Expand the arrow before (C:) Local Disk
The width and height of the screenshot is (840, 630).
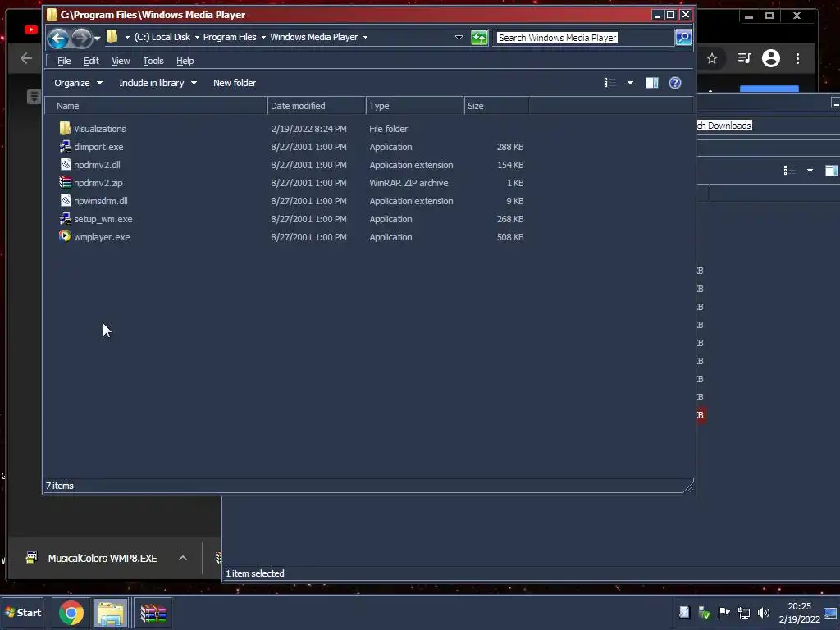pos(127,37)
